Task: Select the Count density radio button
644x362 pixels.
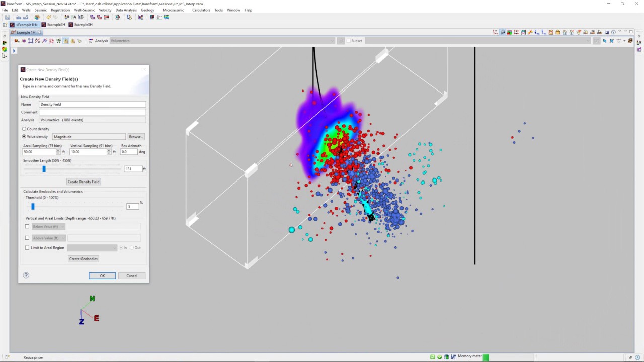Action: (24, 129)
